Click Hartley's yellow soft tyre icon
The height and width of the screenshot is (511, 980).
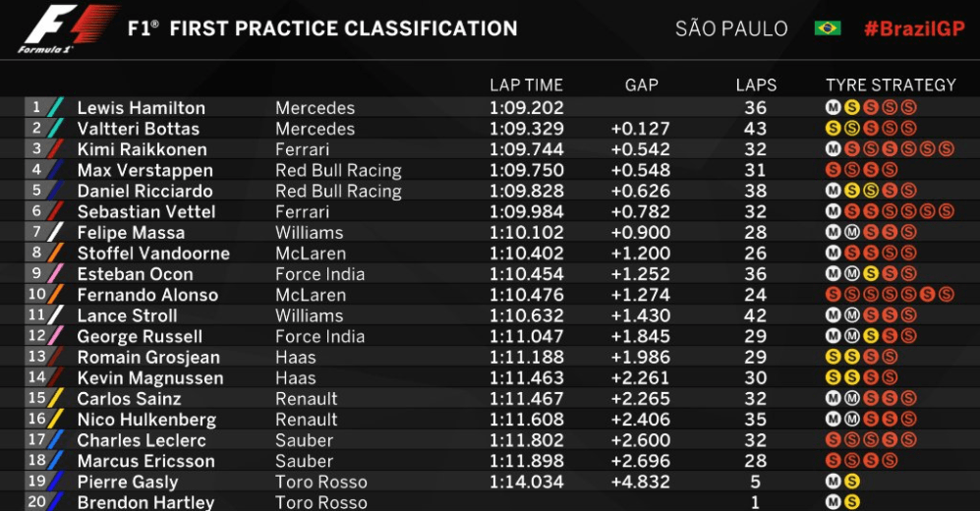click(x=852, y=501)
